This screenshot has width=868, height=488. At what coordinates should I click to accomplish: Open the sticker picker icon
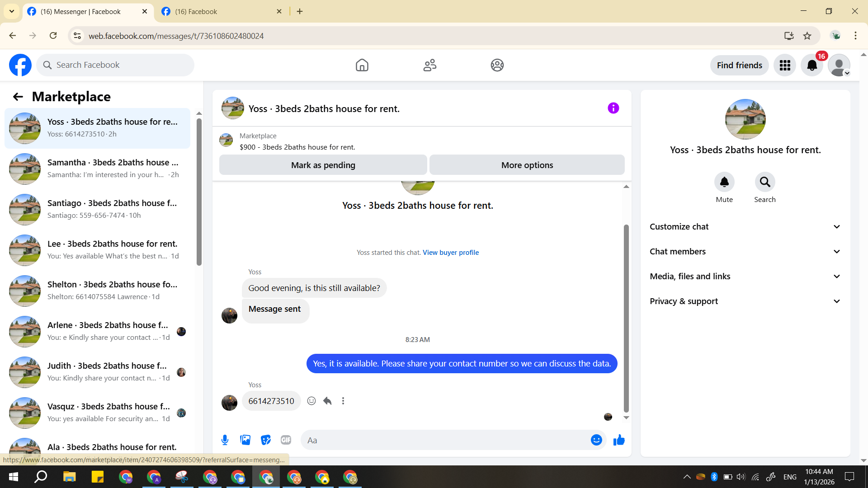click(266, 440)
